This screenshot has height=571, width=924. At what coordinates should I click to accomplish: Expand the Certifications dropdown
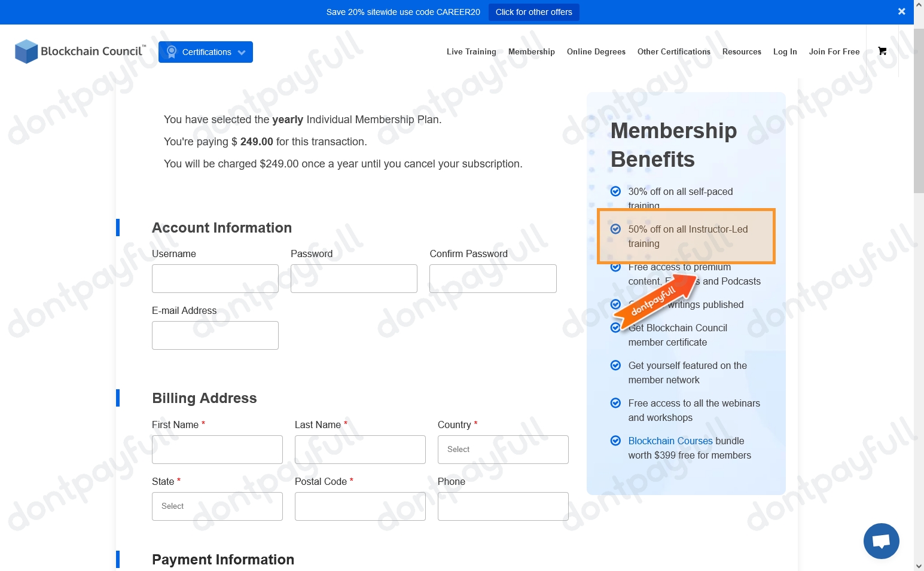(x=206, y=52)
